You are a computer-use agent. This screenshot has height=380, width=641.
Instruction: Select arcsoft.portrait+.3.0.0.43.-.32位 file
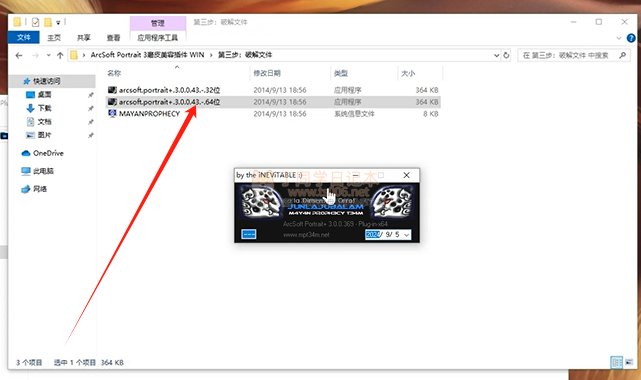tap(169, 90)
